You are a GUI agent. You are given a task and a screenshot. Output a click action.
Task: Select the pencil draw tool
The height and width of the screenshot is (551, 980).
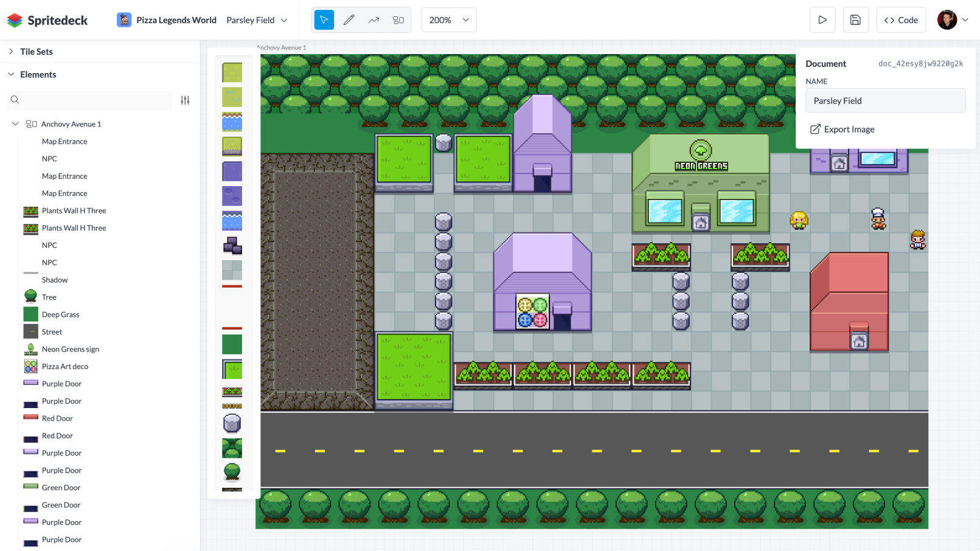click(x=349, y=20)
